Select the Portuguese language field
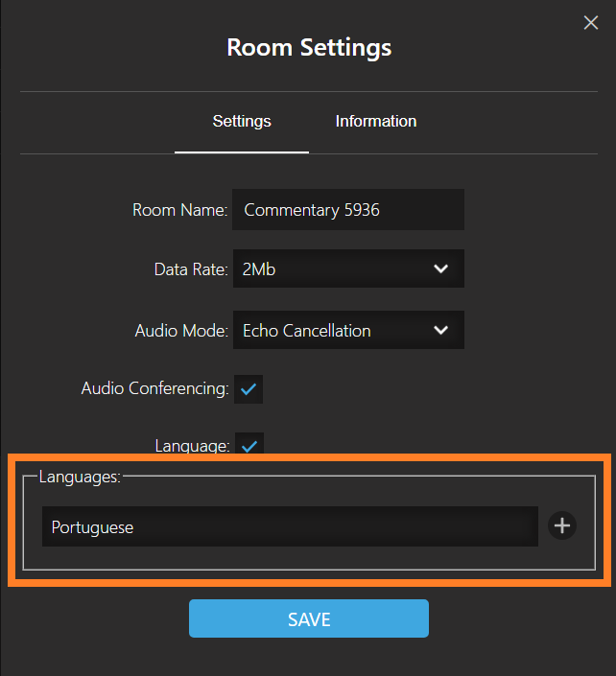 pyautogui.click(x=290, y=526)
